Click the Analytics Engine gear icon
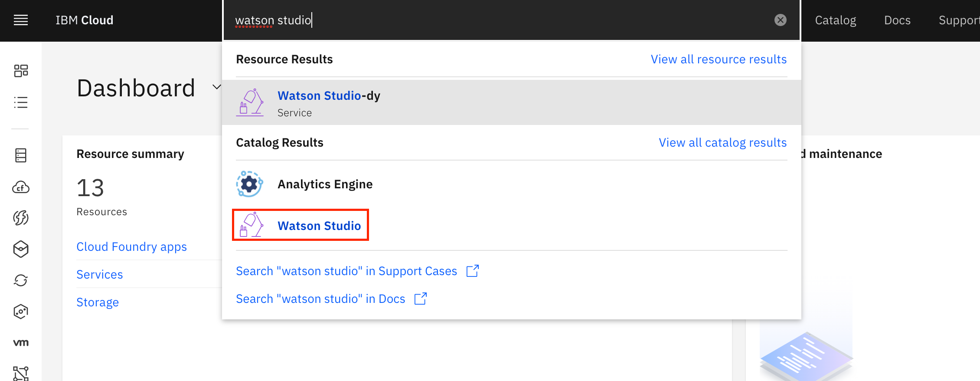Viewport: 980px width, 381px height. pyautogui.click(x=250, y=184)
